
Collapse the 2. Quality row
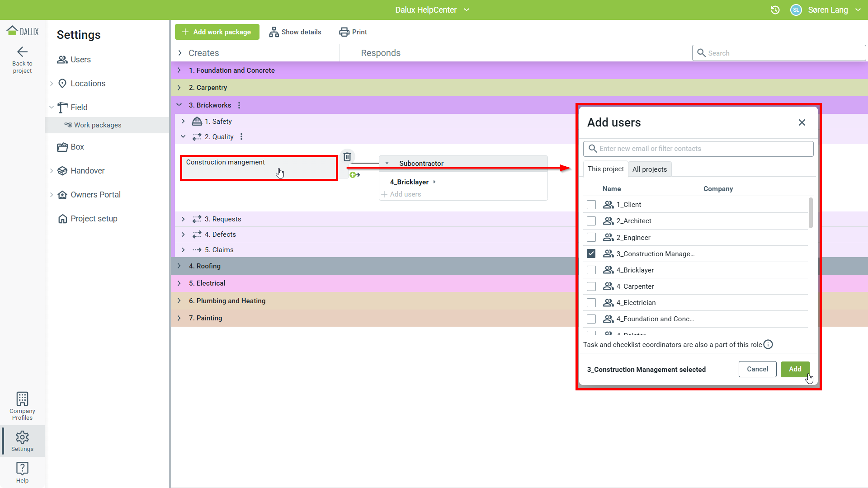(x=183, y=136)
